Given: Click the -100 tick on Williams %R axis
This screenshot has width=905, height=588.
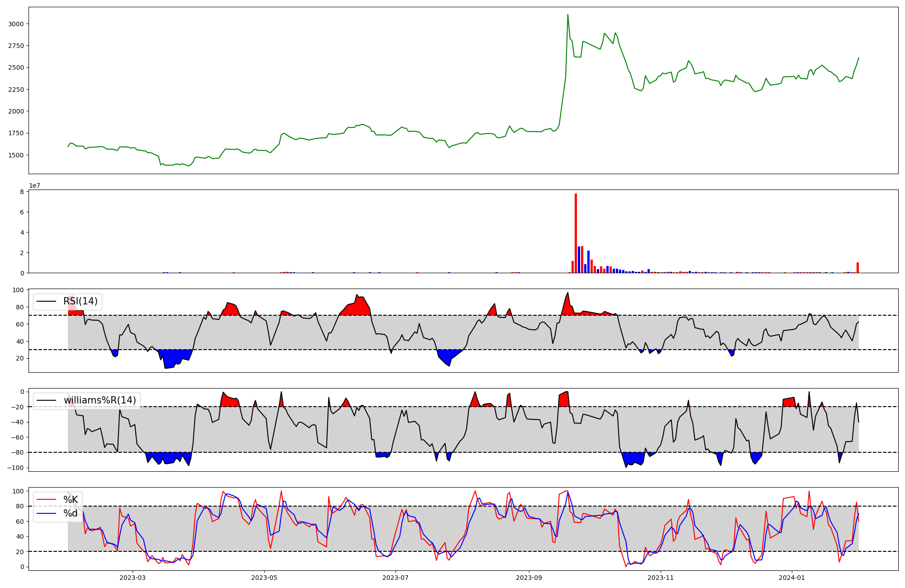Looking at the screenshot, I should (x=16, y=468).
